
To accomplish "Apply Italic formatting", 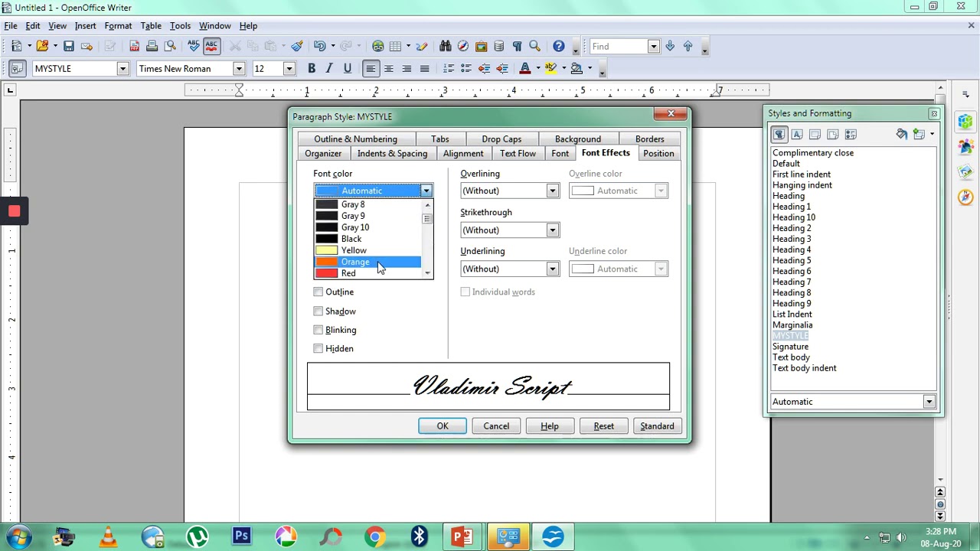I will point(329,69).
